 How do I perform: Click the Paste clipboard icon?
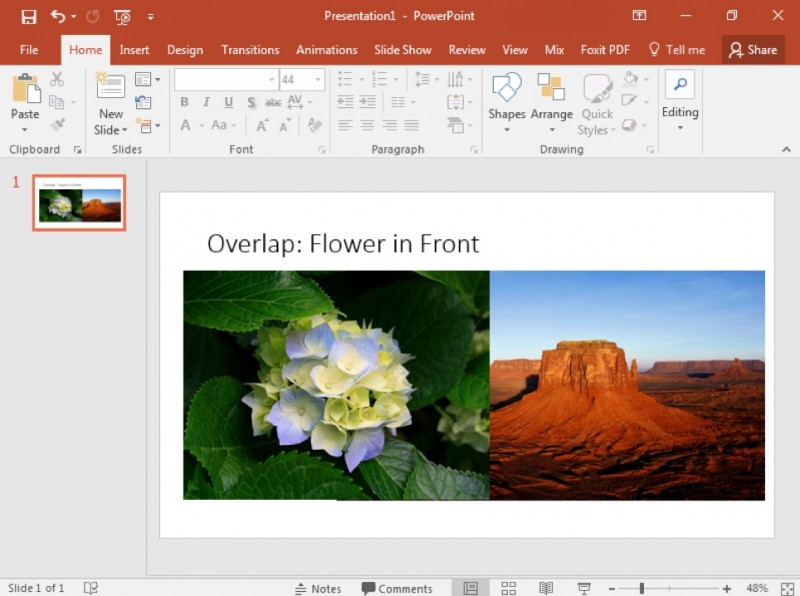25,89
